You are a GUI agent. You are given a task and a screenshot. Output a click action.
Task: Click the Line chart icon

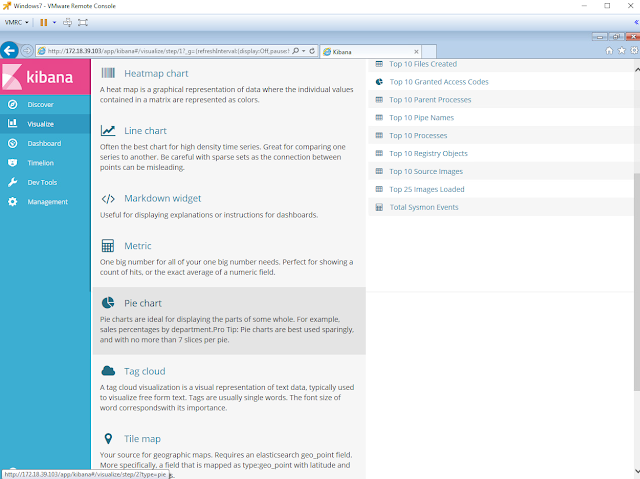click(x=108, y=131)
